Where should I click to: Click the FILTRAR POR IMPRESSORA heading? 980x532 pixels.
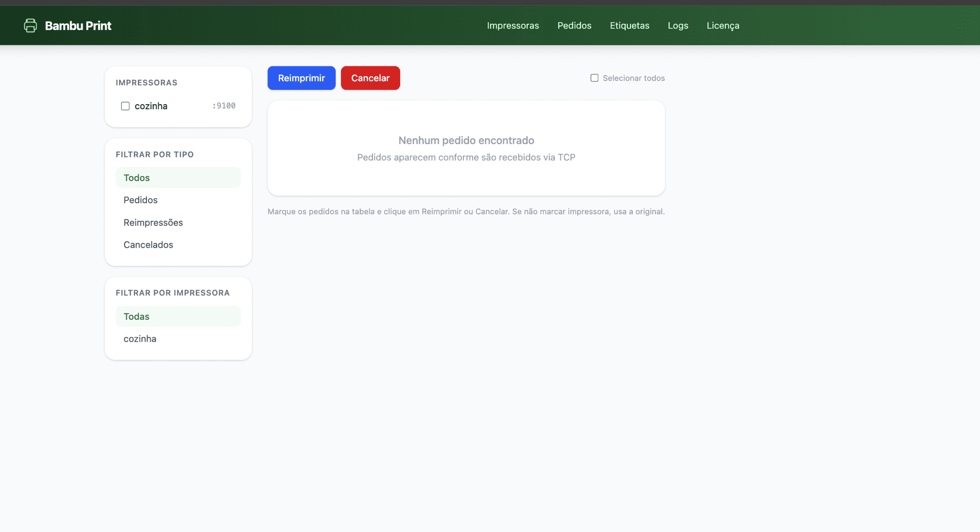(173, 293)
